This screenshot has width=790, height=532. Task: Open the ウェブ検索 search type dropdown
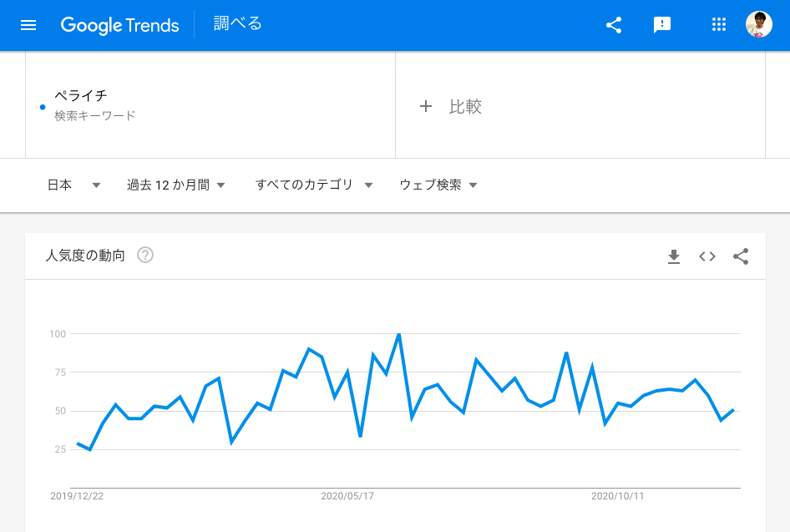tap(438, 185)
